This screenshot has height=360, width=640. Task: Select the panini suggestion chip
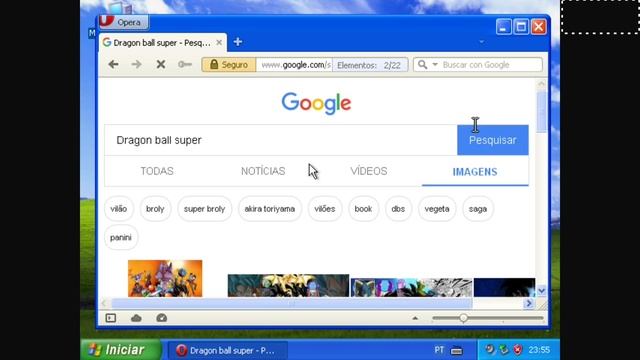[121, 238]
